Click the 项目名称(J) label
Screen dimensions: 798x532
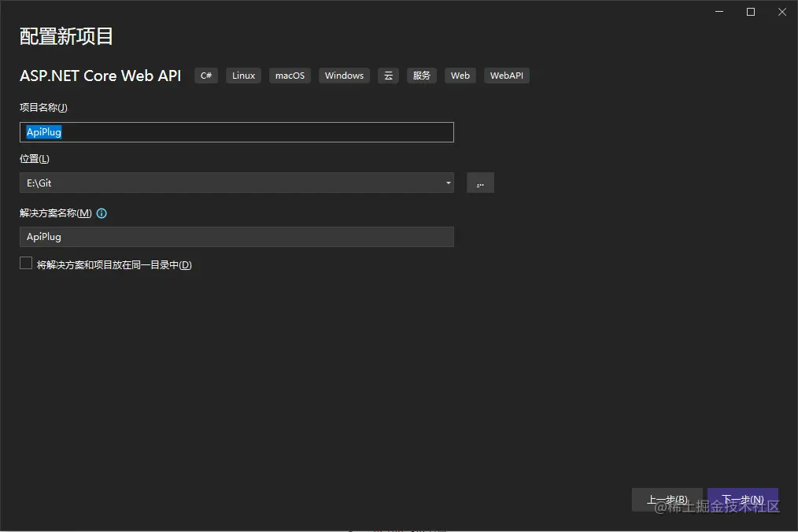coord(43,107)
